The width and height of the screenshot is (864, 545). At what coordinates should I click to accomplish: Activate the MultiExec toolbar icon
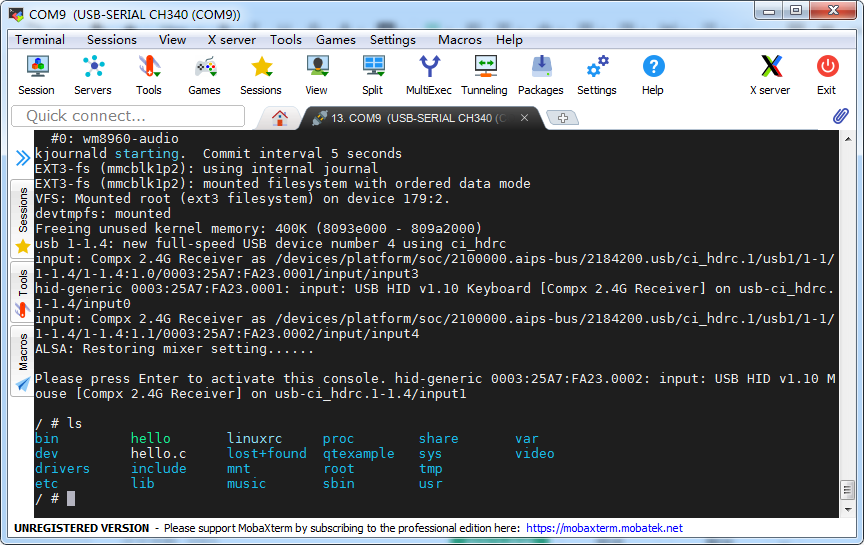pos(429,75)
